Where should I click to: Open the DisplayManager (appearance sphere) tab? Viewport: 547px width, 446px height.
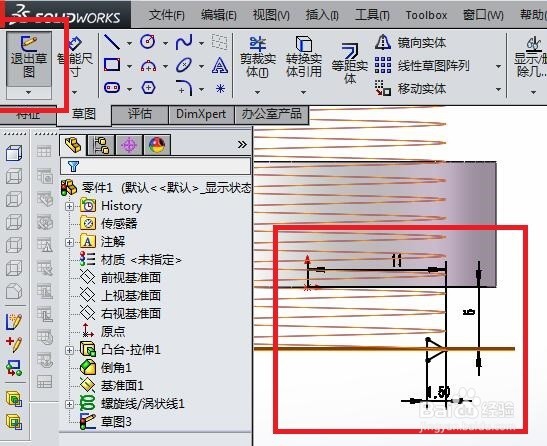pos(157,145)
